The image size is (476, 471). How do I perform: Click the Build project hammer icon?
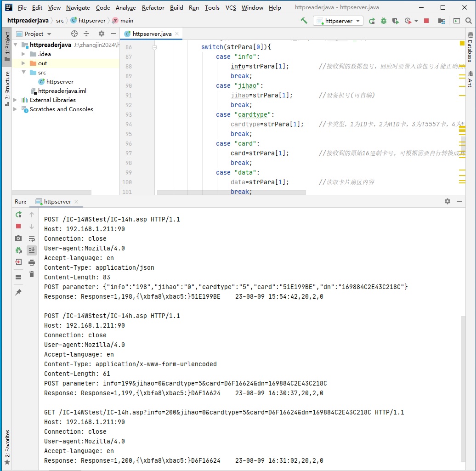[x=304, y=21]
